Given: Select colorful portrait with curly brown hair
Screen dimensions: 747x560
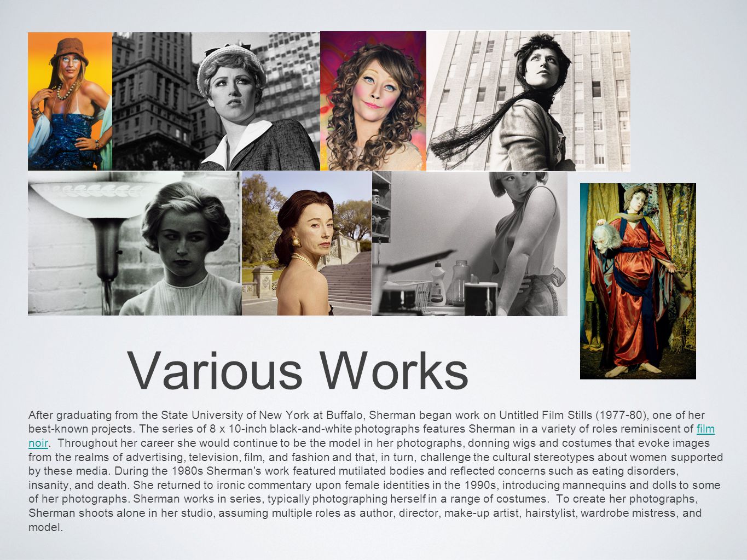Looking at the screenshot, I should point(373,101).
